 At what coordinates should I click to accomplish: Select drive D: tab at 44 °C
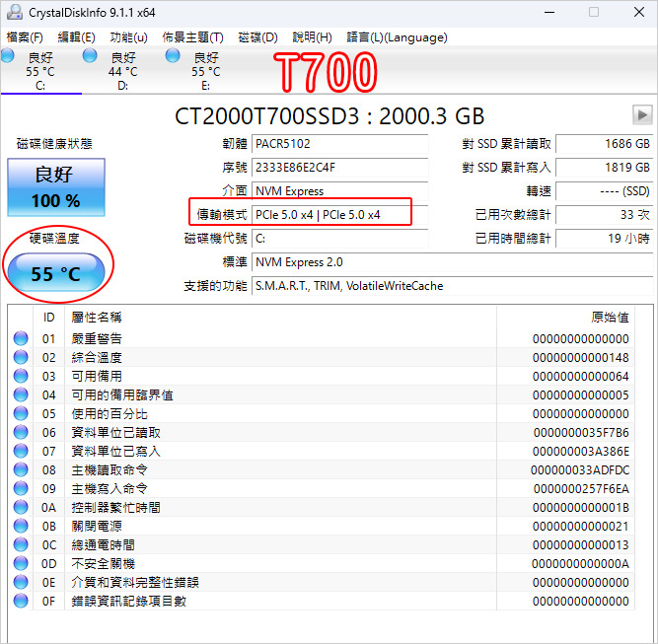pyautogui.click(x=123, y=71)
